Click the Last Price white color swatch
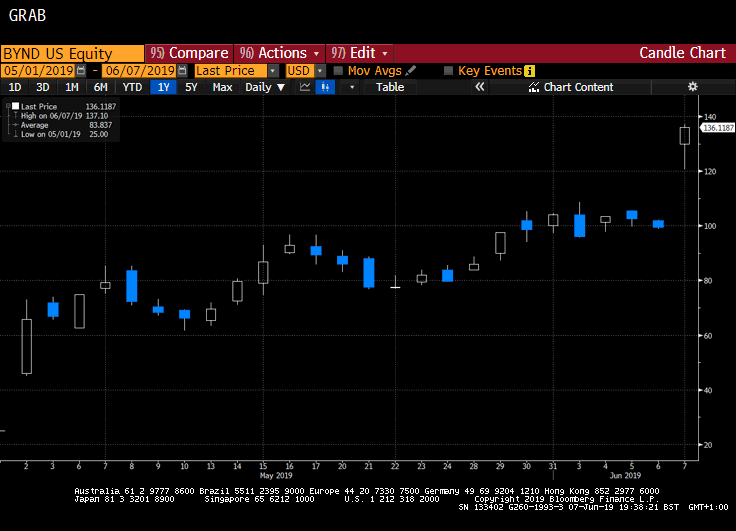This screenshot has width=736, height=531. [15, 106]
